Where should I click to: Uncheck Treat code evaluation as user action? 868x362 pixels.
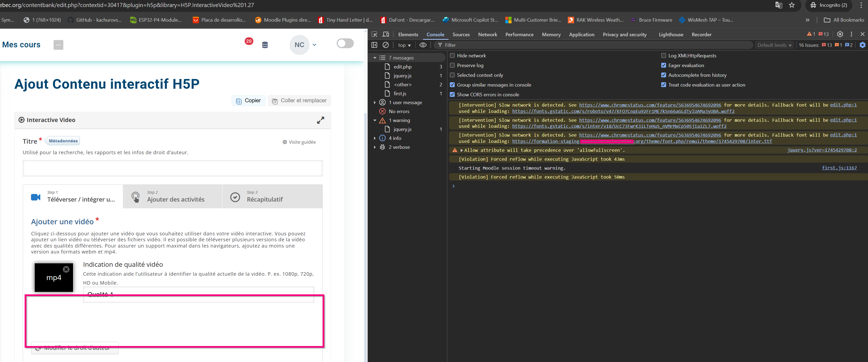coord(663,85)
